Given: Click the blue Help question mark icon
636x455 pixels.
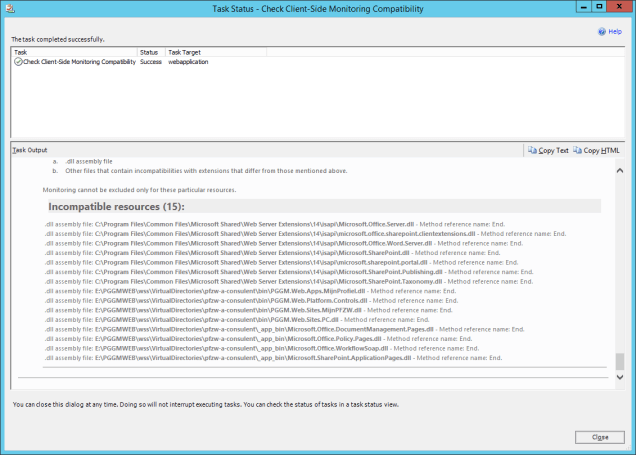Looking at the screenshot, I should pyautogui.click(x=602, y=32).
